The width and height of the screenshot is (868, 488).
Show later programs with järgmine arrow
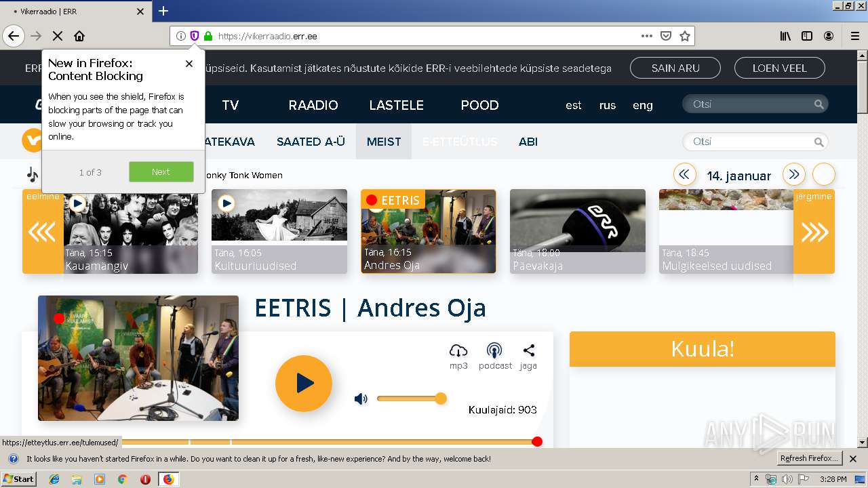click(814, 232)
